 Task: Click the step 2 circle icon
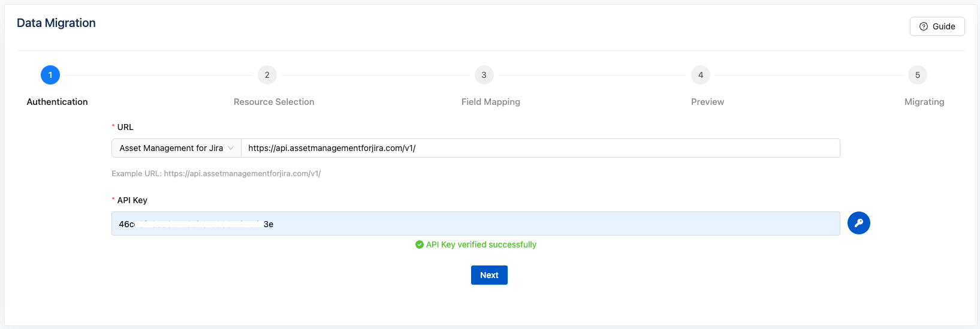(x=267, y=75)
